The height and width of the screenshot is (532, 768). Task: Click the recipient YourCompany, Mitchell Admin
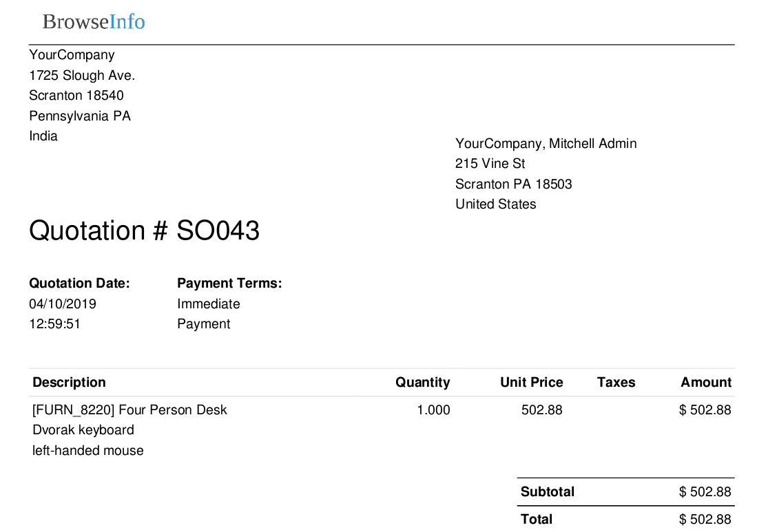(546, 144)
